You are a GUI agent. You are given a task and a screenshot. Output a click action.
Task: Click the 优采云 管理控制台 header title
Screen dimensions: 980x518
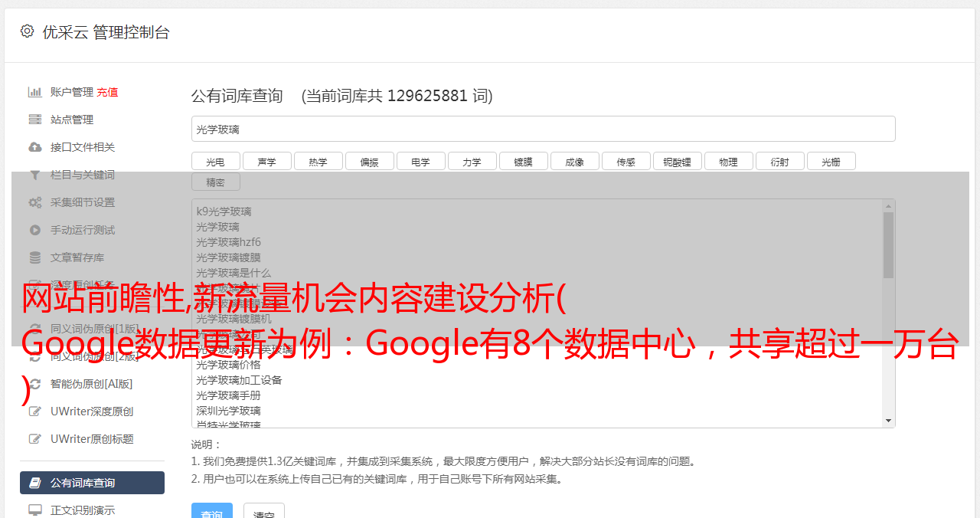pos(106,32)
